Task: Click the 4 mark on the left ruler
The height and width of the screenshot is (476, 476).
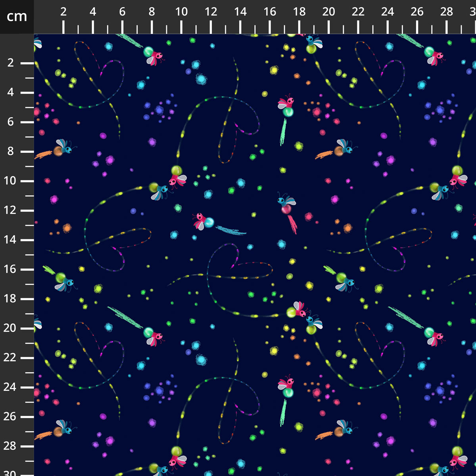Action: click(10, 92)
